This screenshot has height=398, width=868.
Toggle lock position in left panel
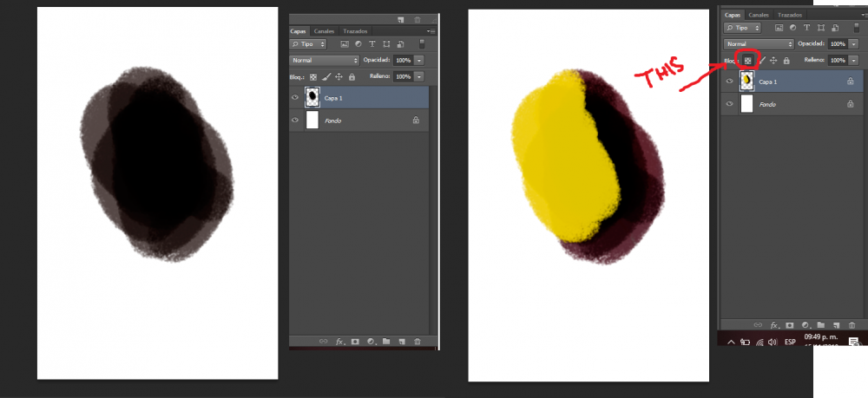click(x=339, y=77)
